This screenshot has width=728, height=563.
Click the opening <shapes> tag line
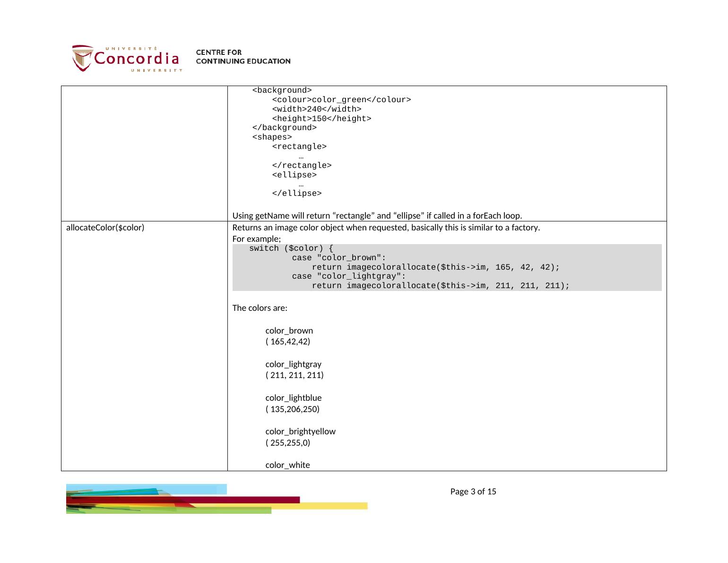(x=272, y=137)
